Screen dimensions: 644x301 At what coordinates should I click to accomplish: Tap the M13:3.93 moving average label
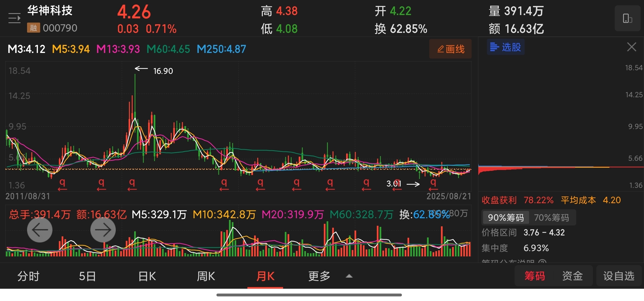(x=118, y=49)
